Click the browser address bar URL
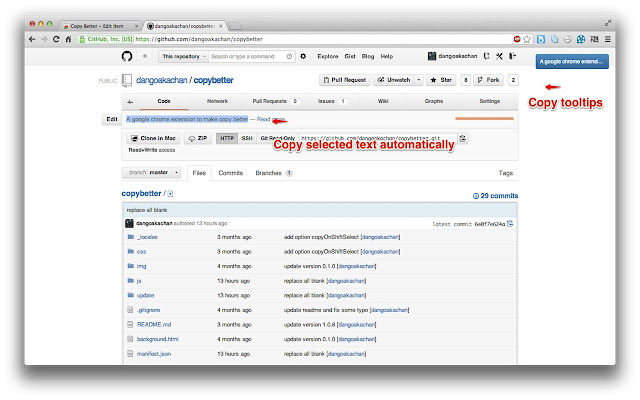Image resolution: width=640 pixels, height=400 pixels. [x=199, y=39]
